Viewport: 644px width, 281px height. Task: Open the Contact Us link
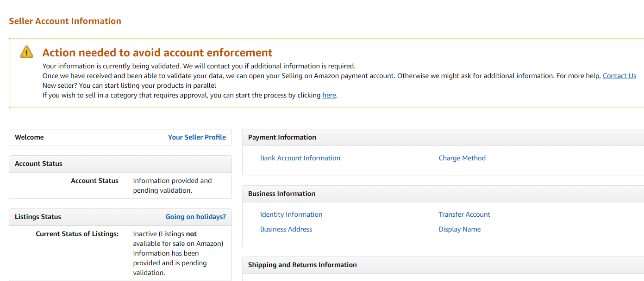(x=619, y=76)
